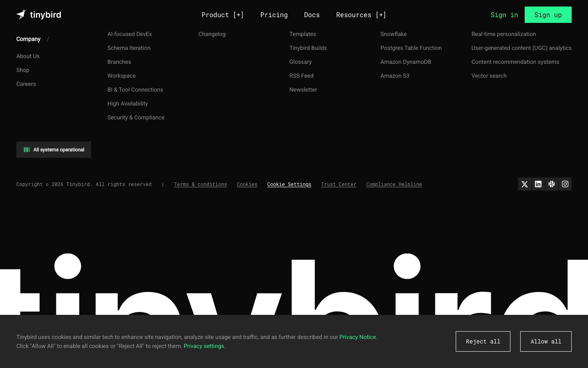Open the Glossary link
Screen dimensions: 588x368
tap(301, 62)
